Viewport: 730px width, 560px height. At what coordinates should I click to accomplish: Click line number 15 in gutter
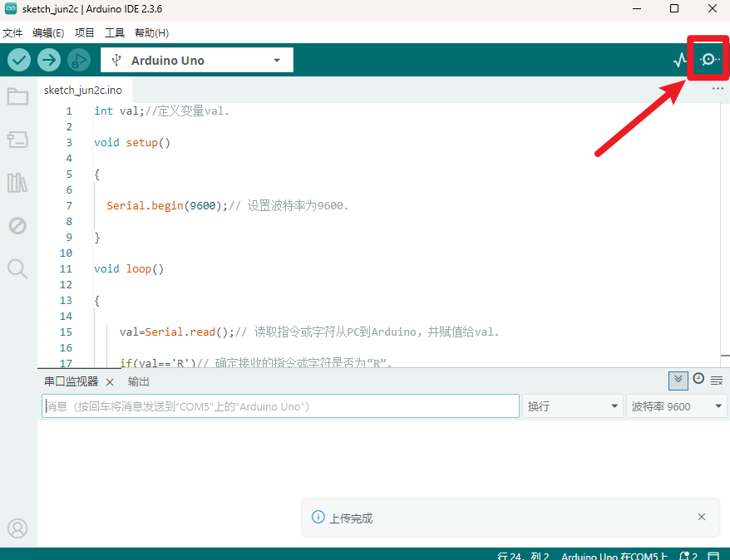67,332
